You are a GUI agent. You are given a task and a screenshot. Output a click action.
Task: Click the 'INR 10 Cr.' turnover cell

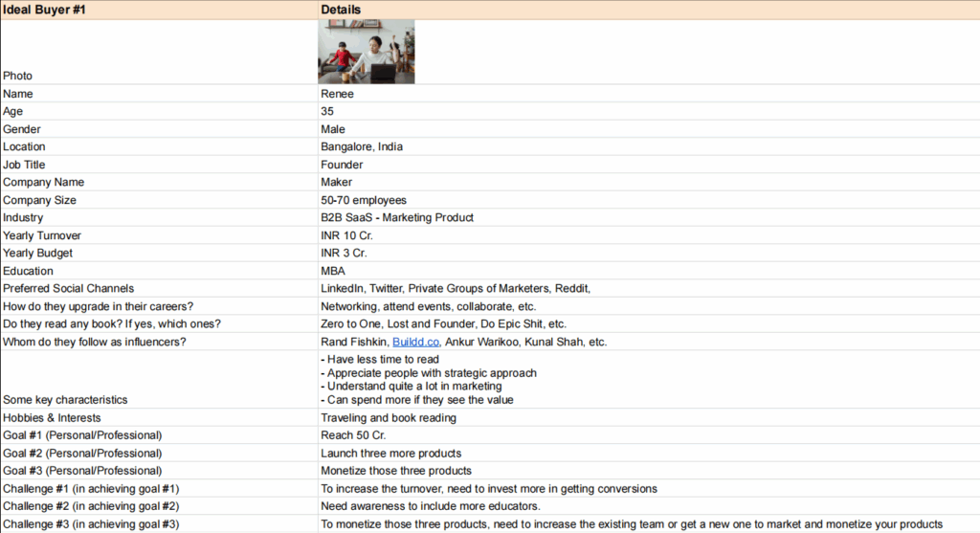[x=348, y=235]
